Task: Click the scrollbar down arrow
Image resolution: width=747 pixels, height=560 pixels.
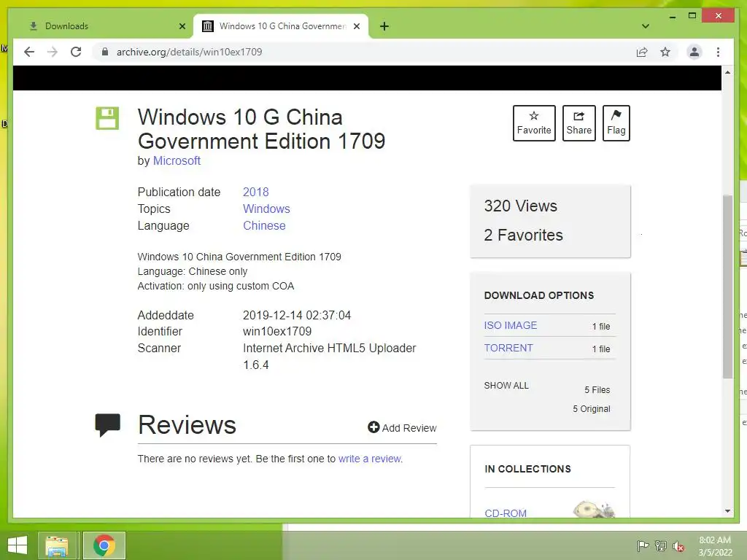Action: [727, 511]
